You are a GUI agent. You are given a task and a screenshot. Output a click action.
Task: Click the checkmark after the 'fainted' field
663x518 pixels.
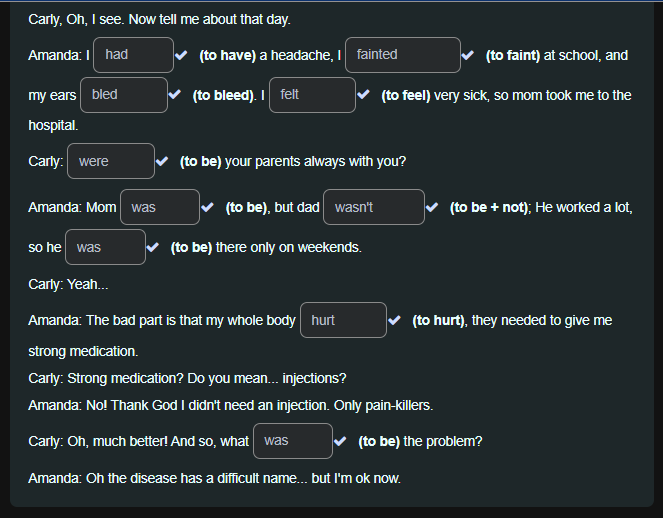(468, 56)
